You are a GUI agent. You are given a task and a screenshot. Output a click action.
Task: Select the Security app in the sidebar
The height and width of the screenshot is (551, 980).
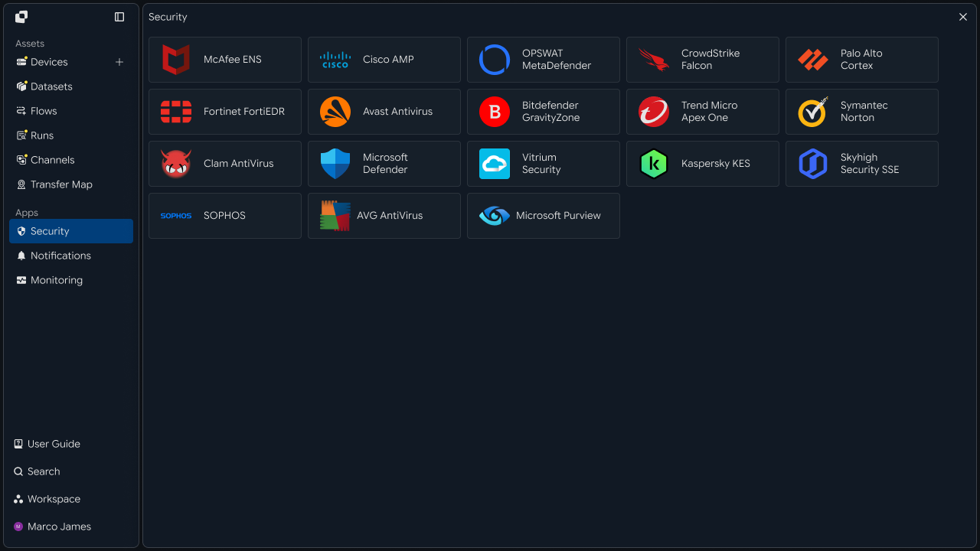pyautogui.click(x=71, y=231)
